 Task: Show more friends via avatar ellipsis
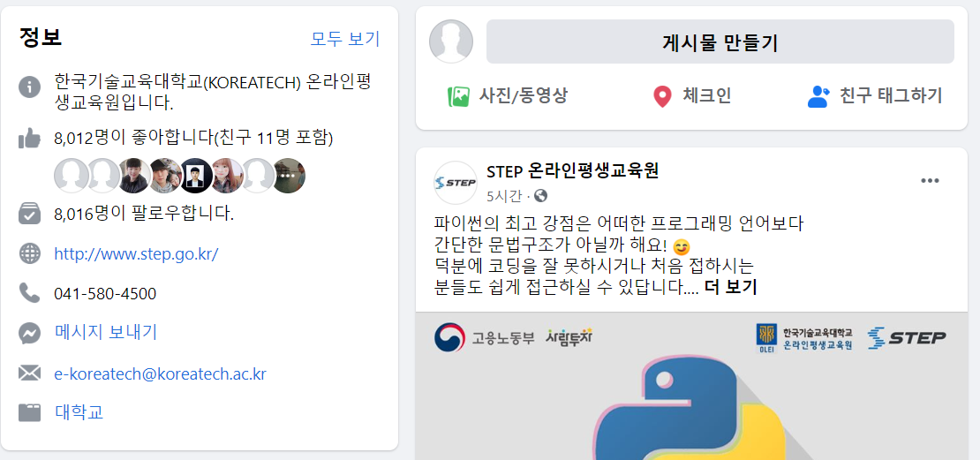[x=289, y=176]
